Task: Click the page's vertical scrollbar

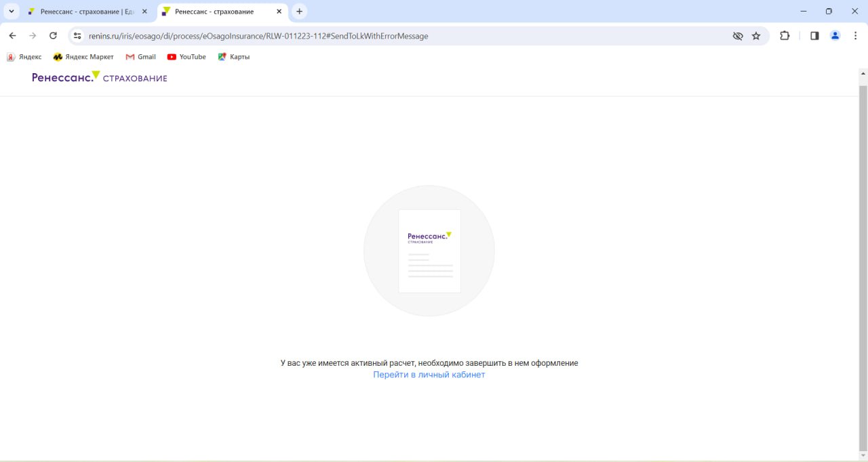Action: tap(863, 268)
